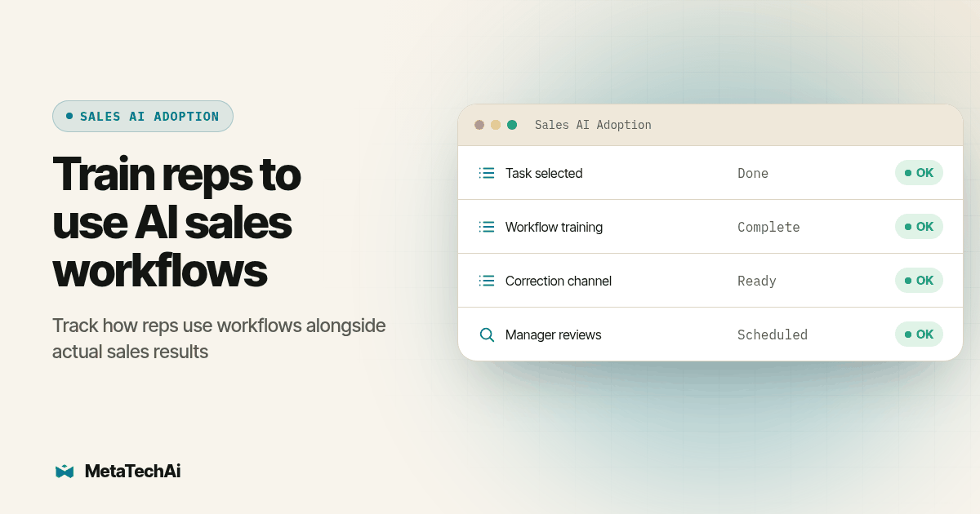Click the brown window dot in title bar
This screenshot has height=514, width=980.
tap(479, 125)
